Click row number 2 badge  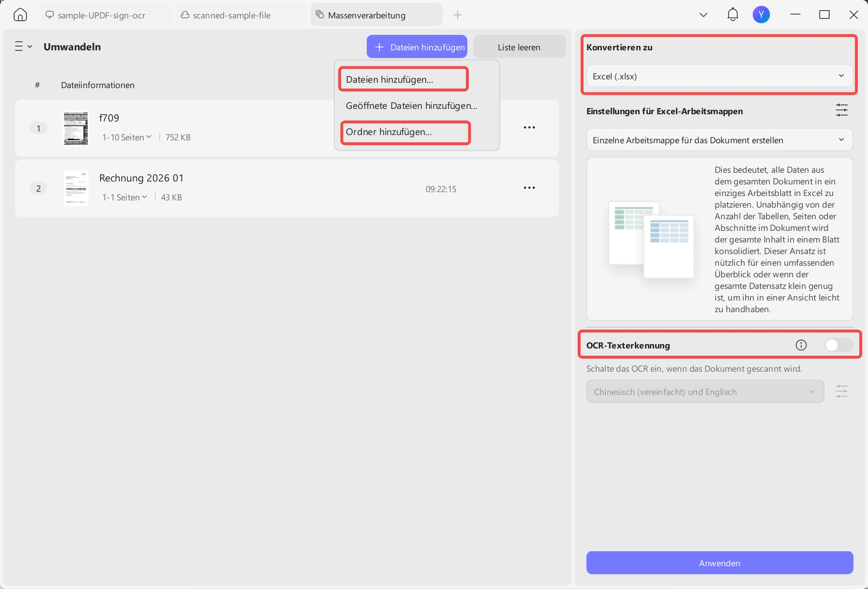click(39, 188)
